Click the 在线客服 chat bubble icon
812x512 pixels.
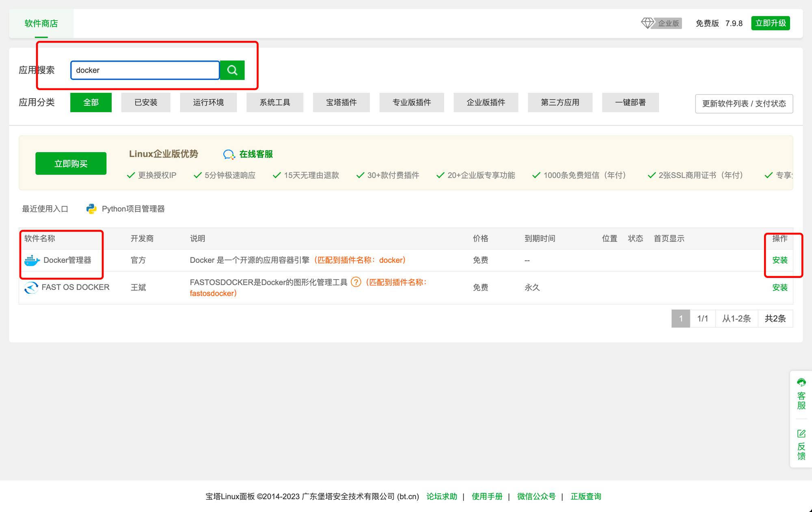[229, 155]
